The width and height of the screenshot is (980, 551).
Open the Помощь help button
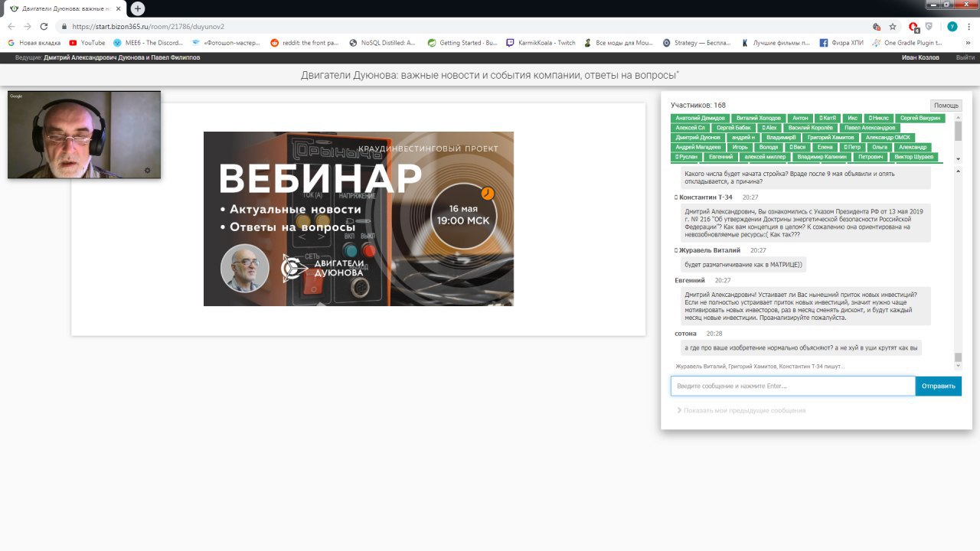pos(946,105)
